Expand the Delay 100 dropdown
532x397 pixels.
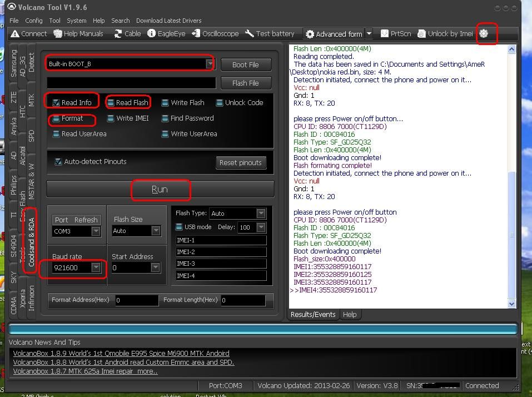pyautogui.click(x=261, y=227)
